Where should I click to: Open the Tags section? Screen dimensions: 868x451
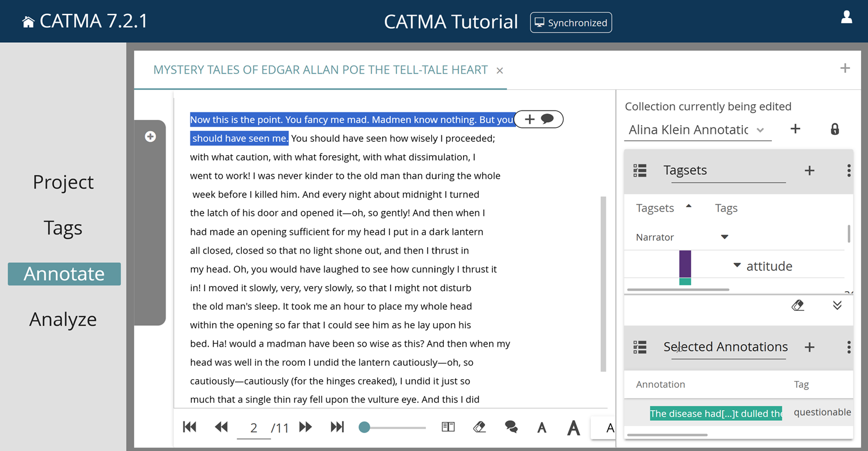(63, 228)
